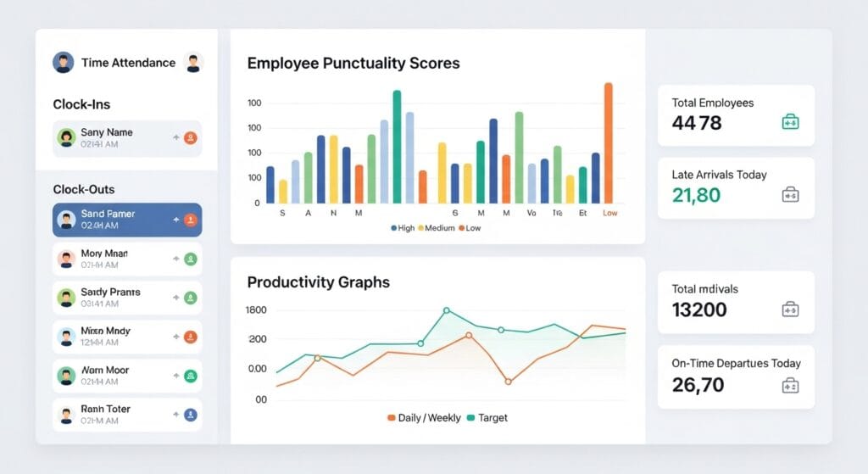Click the green status icon beside Mory Mnan
868x474 pixels.
click(191, 259)
